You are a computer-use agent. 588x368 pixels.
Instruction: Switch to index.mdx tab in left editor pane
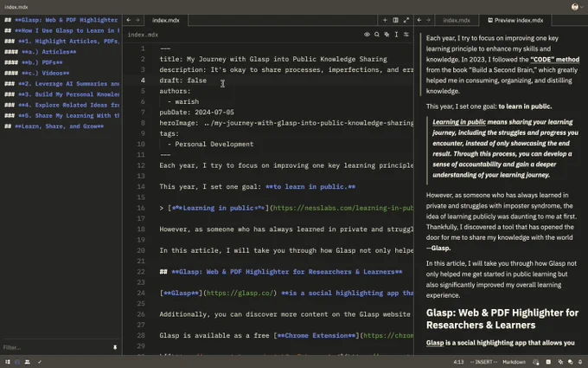(x=166, y=20)
